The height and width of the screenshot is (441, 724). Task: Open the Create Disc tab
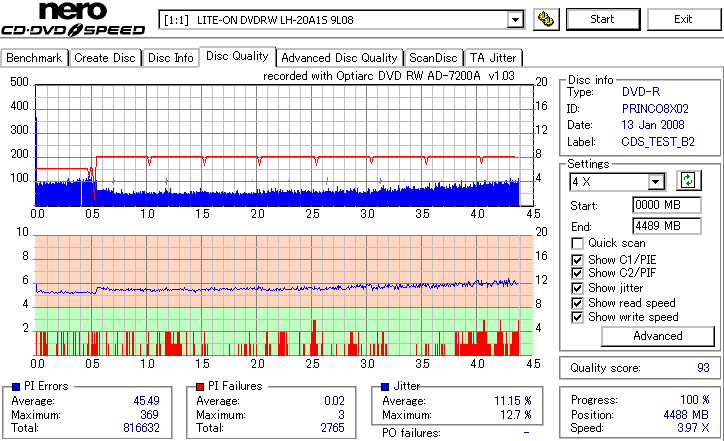[x=105, y=58]
